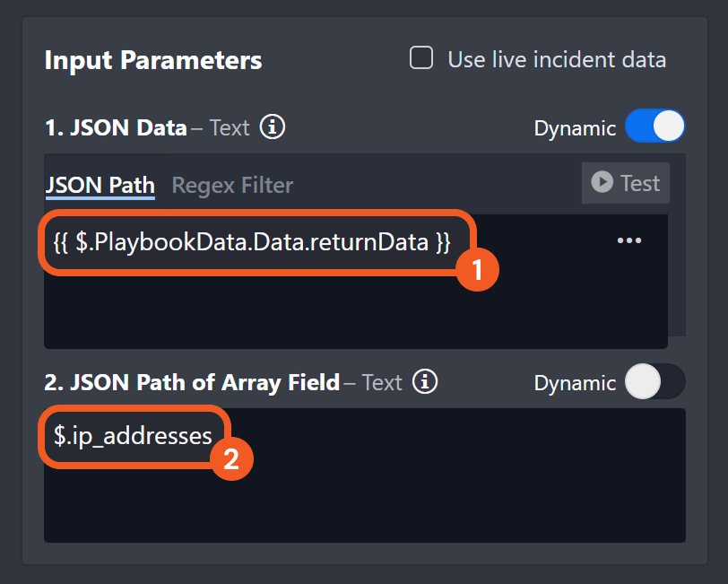Click info icon beside JSON Path of Array Field

(x=425, y=382)
